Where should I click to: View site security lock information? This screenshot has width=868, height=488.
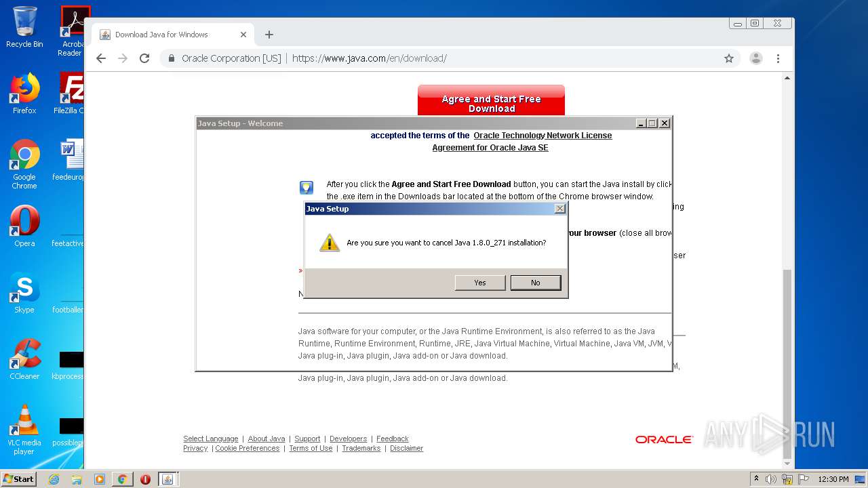(171, 58)
